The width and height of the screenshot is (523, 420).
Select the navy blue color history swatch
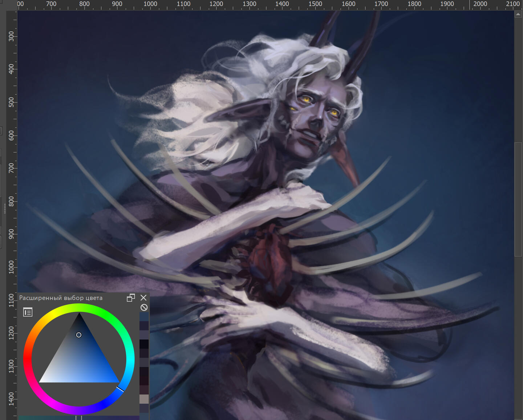[x=144, y=316]
